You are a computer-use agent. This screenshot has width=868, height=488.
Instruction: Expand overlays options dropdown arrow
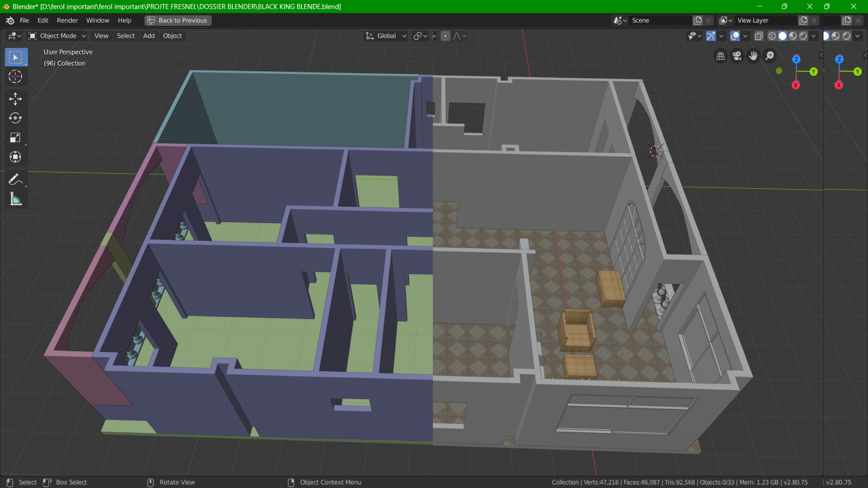[745, 36]
